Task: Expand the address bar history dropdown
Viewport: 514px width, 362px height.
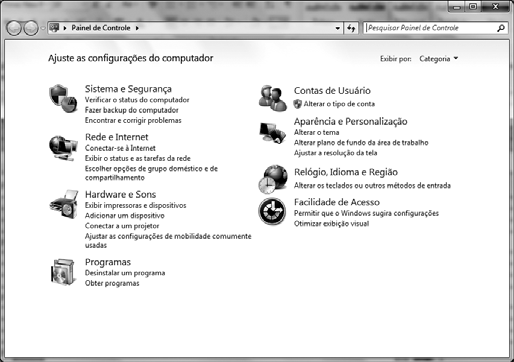Action: pos(338,28)
